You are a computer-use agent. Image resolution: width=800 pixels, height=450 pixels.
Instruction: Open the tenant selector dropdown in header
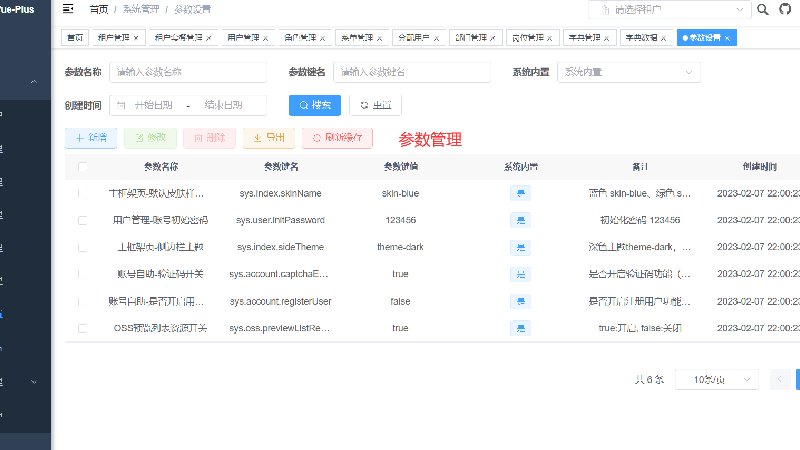coord(669,10)
